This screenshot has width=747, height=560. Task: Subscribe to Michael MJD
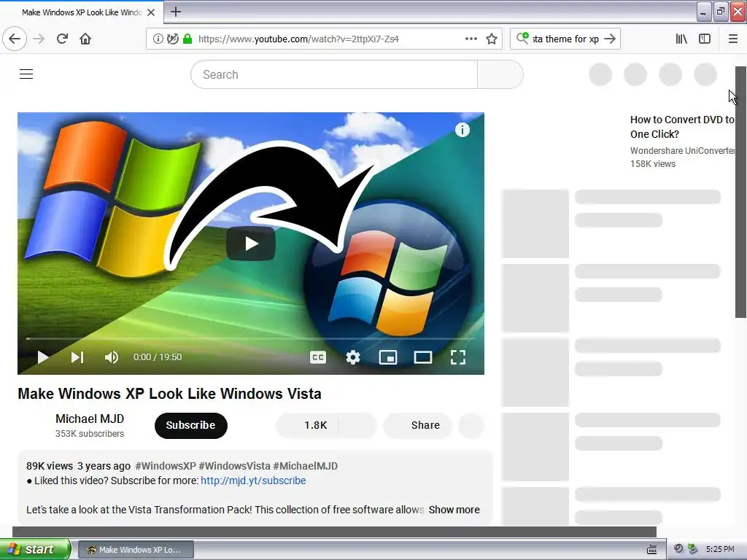point(190,425)
